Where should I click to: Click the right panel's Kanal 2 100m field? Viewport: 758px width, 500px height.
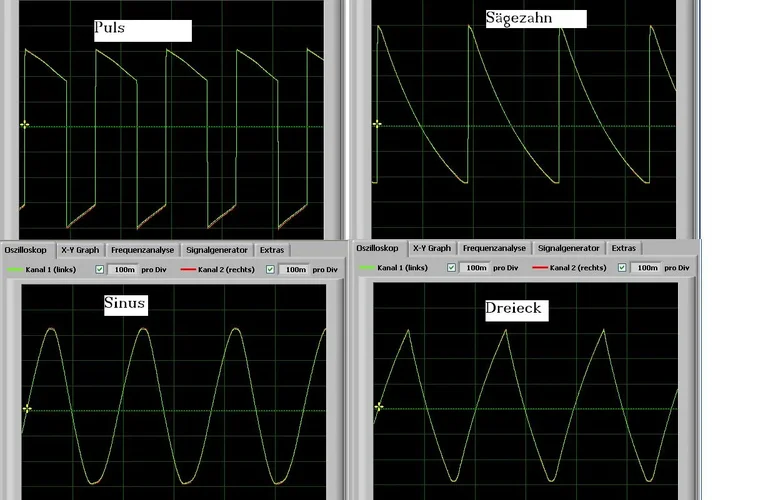(647, 268)
